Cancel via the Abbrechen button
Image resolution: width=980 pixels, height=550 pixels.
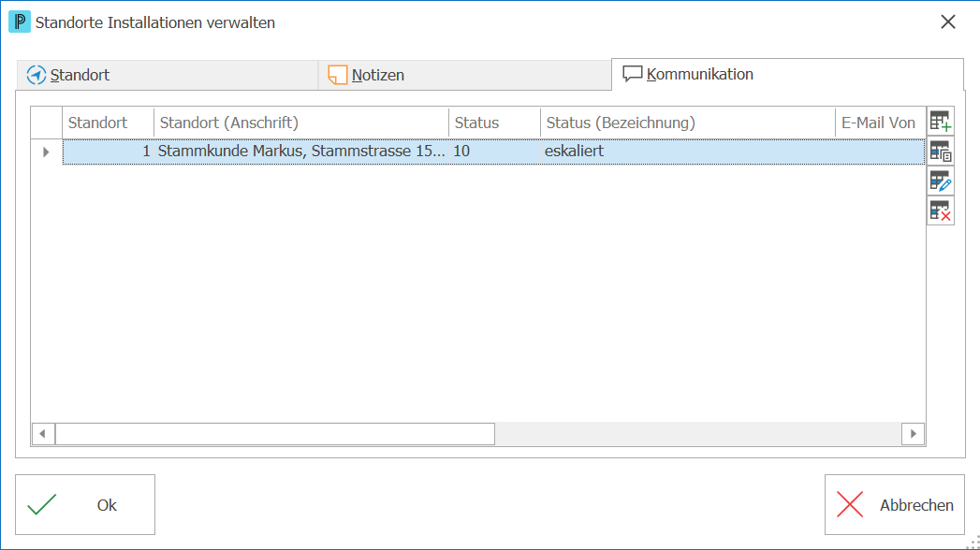click(x=895, y=504)
